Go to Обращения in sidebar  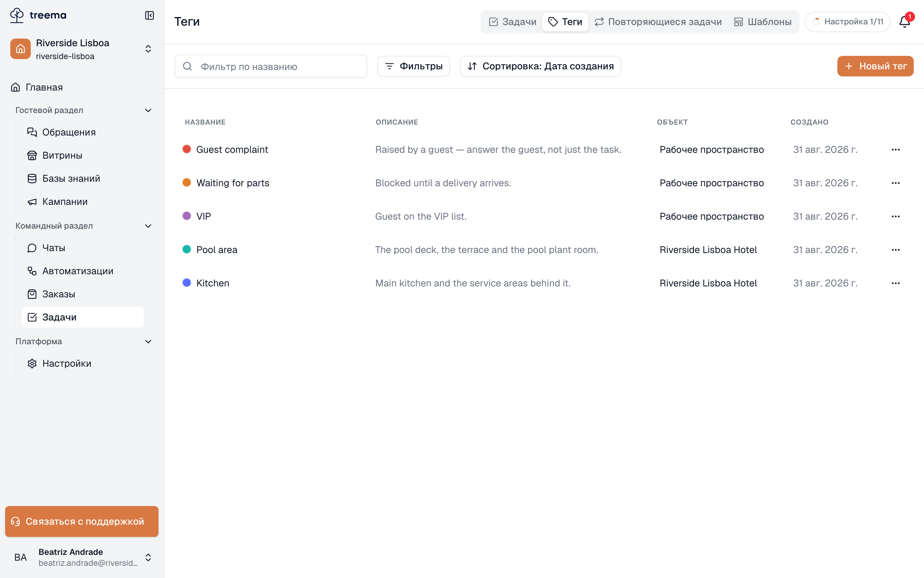coord(82,132)
